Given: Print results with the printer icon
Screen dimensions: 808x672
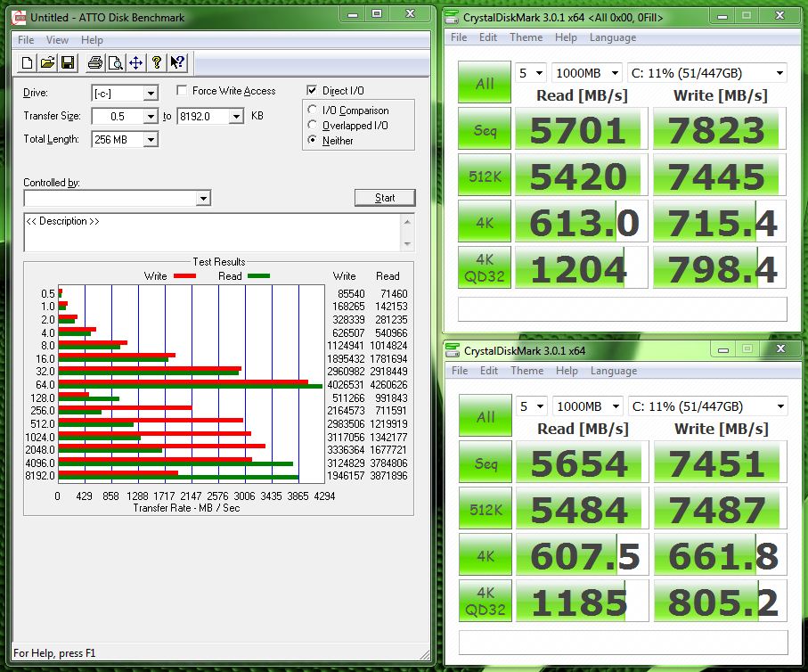Looking at the screenshot, I should coord(94,63).
